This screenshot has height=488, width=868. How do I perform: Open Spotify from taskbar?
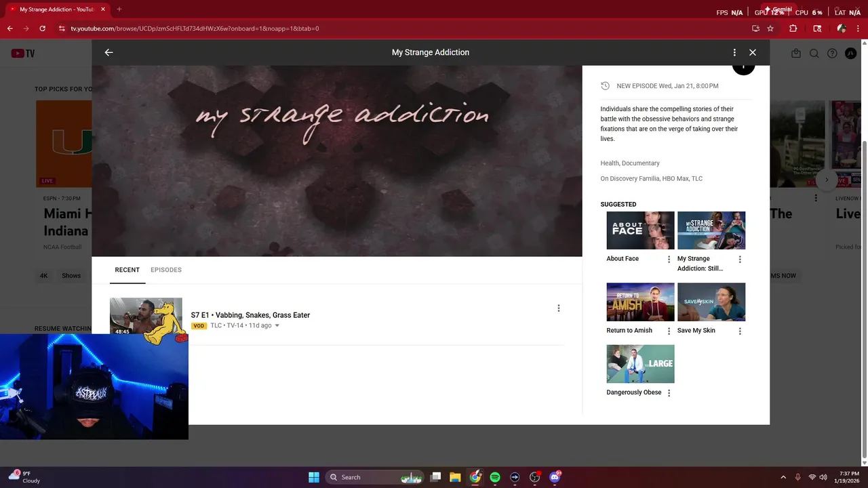495,477
